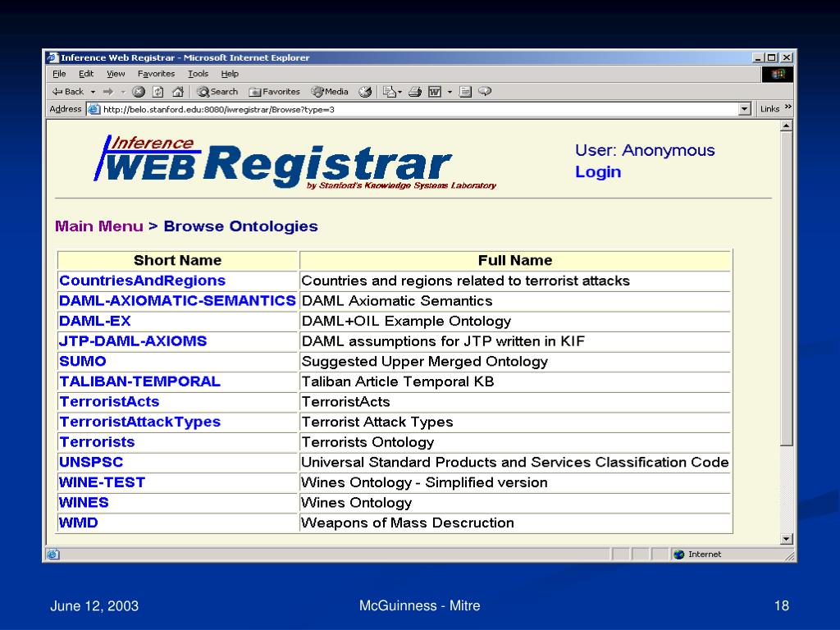Open the Search toolbar button
Screen dimensions: 840x630
tap(217, 92)
